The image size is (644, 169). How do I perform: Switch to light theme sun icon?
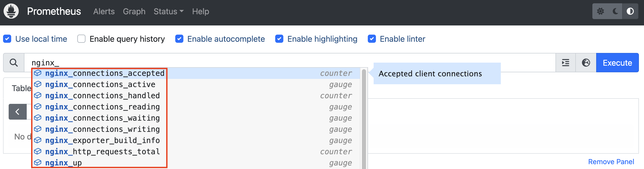[x=601, y=11]
